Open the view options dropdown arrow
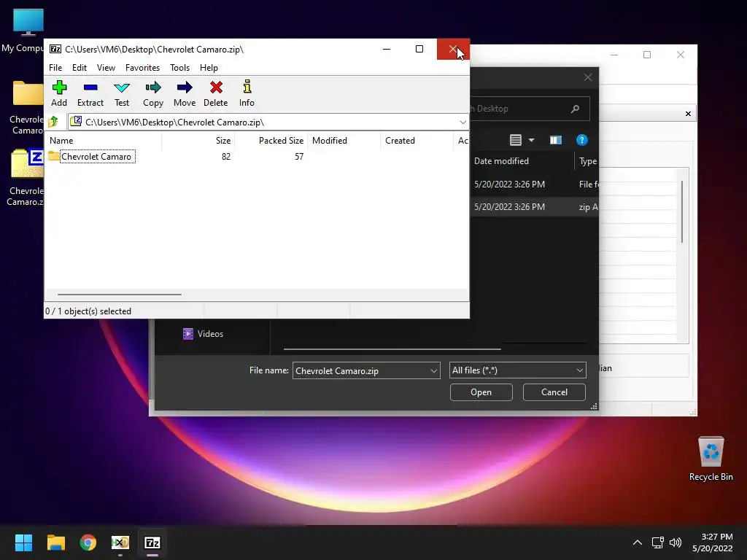The height and width of the screenshot is (560, 747). 531,140
